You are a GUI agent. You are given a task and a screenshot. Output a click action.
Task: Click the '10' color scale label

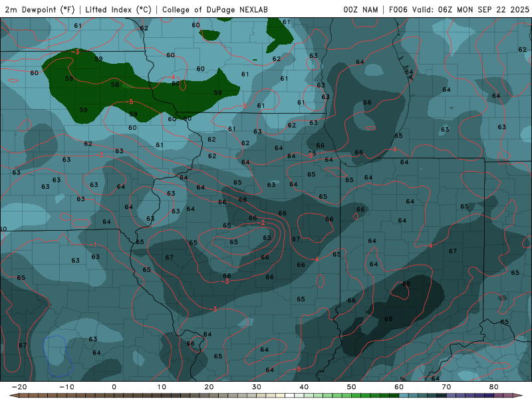coord(162,387)
